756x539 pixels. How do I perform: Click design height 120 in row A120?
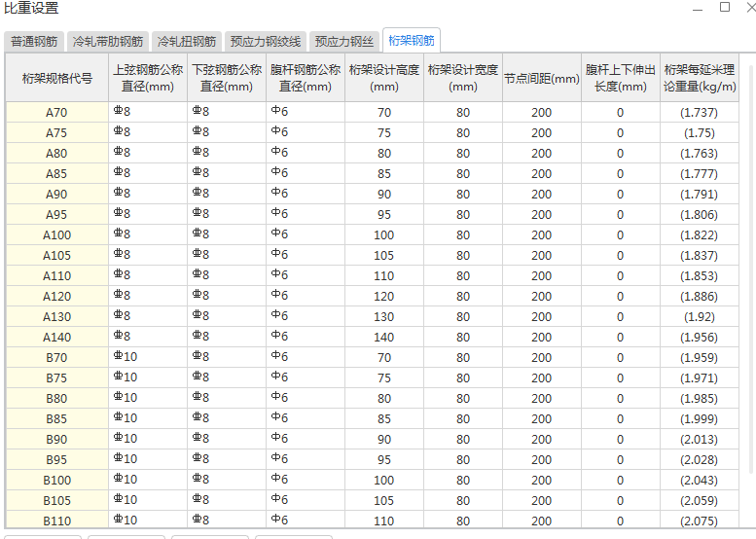click(x=384, y=296)
